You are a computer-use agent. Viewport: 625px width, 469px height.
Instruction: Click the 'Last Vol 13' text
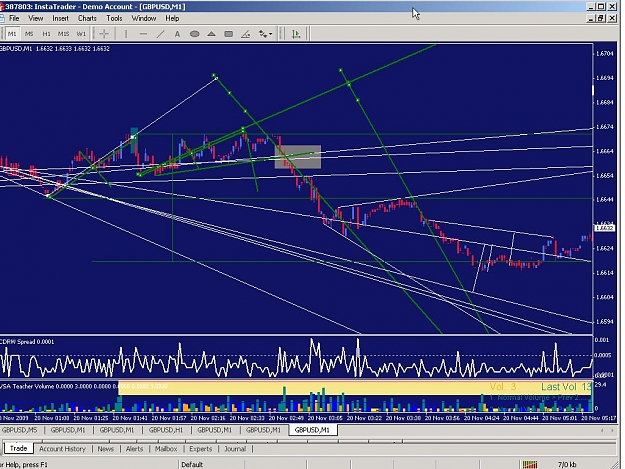coord(566,387)
